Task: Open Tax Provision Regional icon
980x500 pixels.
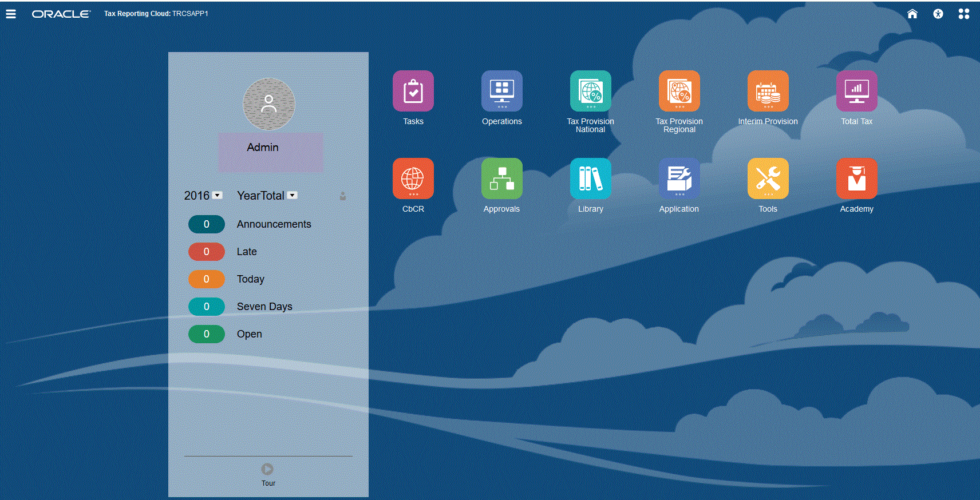Action: (x=679, y=91)
